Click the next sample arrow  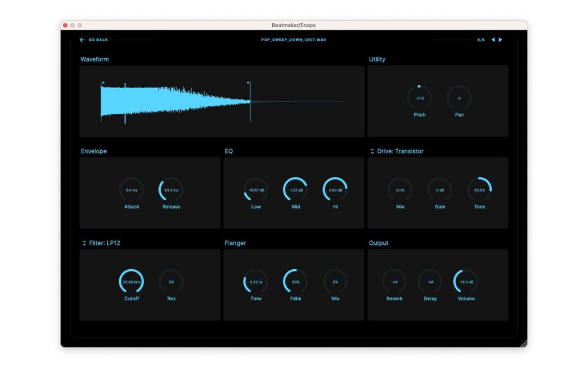tap(500, 40)
